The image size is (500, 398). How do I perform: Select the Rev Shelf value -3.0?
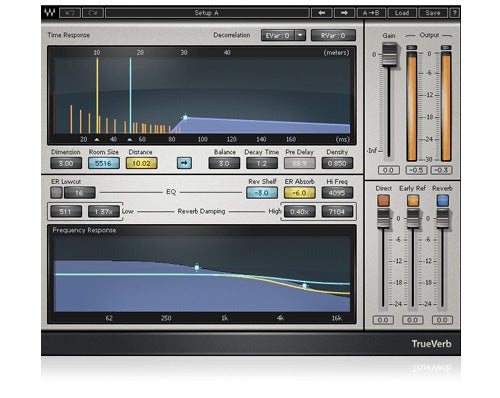262,193
